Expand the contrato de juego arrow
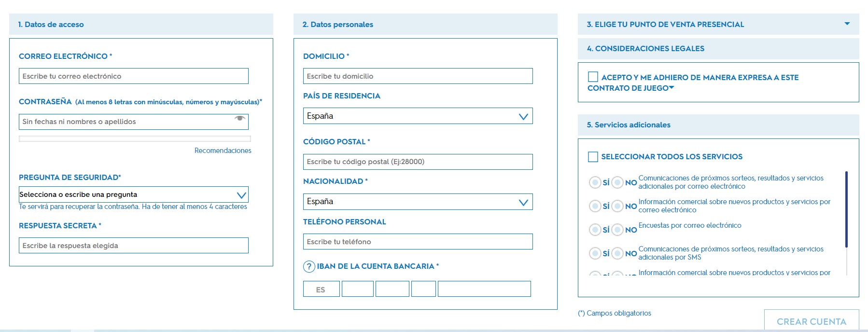Image resolution: width=868 pixels, height=332 pixels. pyautogui.click(x=672, y=88)
